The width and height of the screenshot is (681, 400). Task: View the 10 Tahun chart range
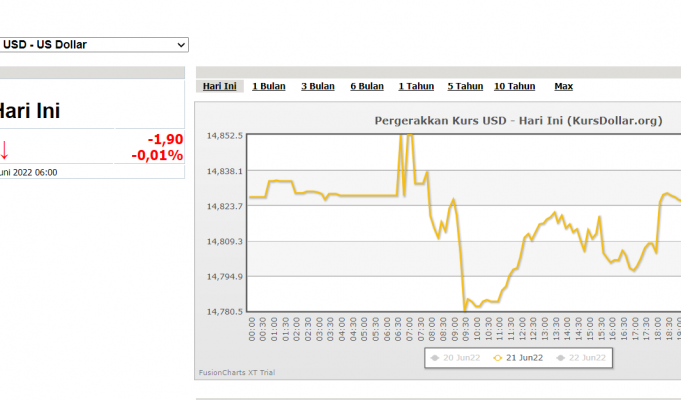[514, 86]
